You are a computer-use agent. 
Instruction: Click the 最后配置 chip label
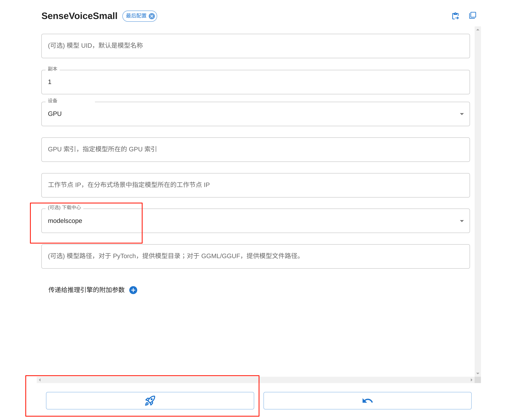(x=136, y=16)
